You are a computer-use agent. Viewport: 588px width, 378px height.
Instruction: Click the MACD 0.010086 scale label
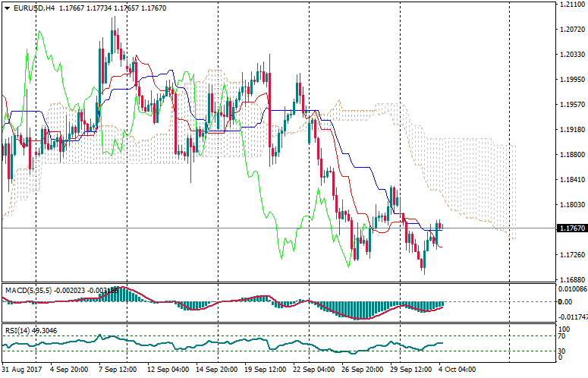tap(572, 290)
